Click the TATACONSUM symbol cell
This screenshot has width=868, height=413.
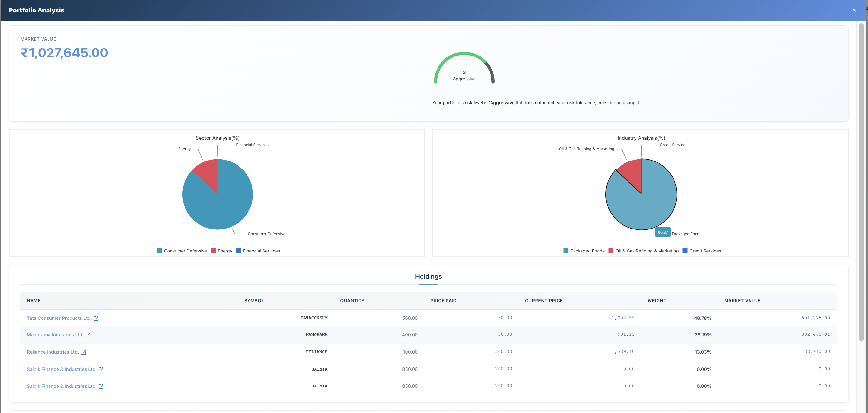pyautogui.click(x=314, y=318)
